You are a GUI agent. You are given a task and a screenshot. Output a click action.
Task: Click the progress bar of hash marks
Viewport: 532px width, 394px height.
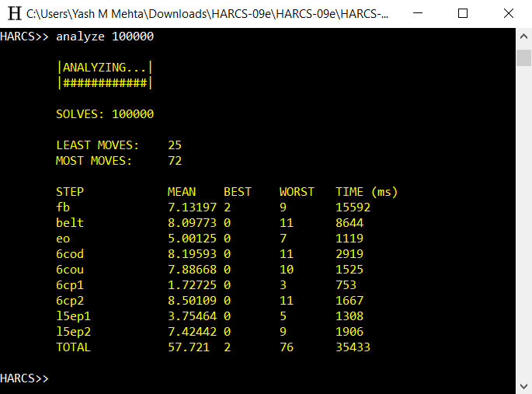(x=105, y=83)
